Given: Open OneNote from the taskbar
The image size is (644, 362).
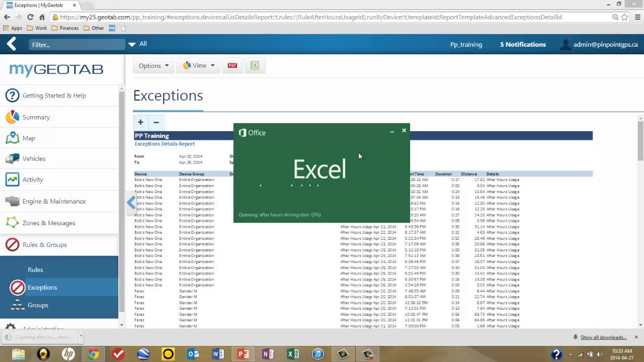Looking at the screenshot, I should point(268,354).
